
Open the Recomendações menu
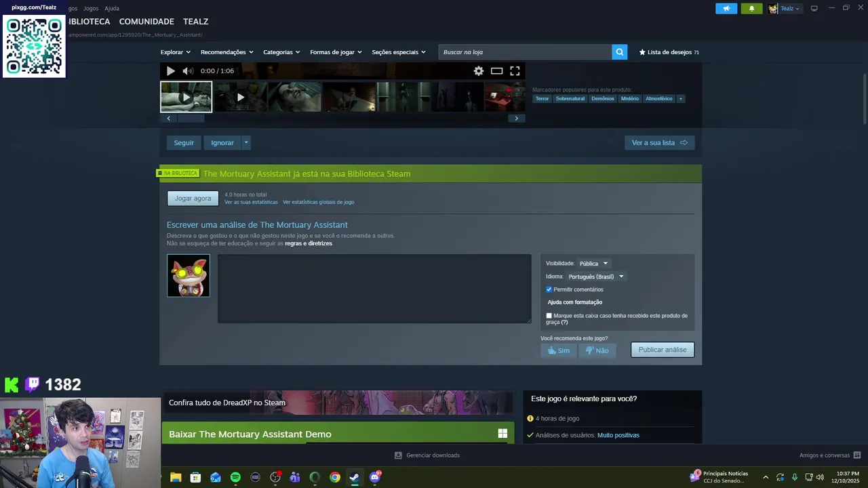(x=226, y=52)
